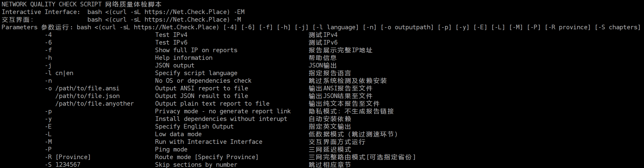
Task: Click "Privacy mode - no generate report link" text
Action: coord(223,111)
